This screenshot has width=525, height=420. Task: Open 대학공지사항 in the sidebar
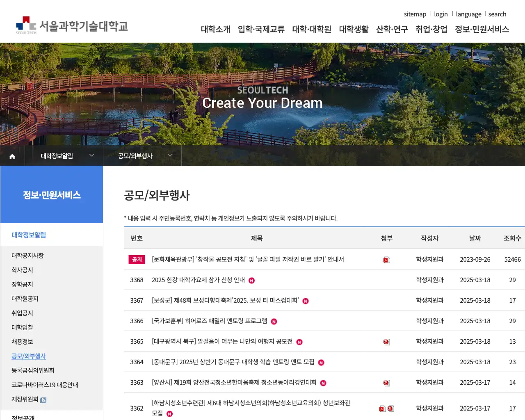[x=27, y=256]
